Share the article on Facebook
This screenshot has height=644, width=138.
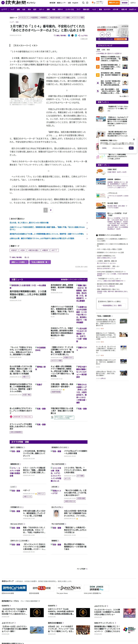coord(69,36)
